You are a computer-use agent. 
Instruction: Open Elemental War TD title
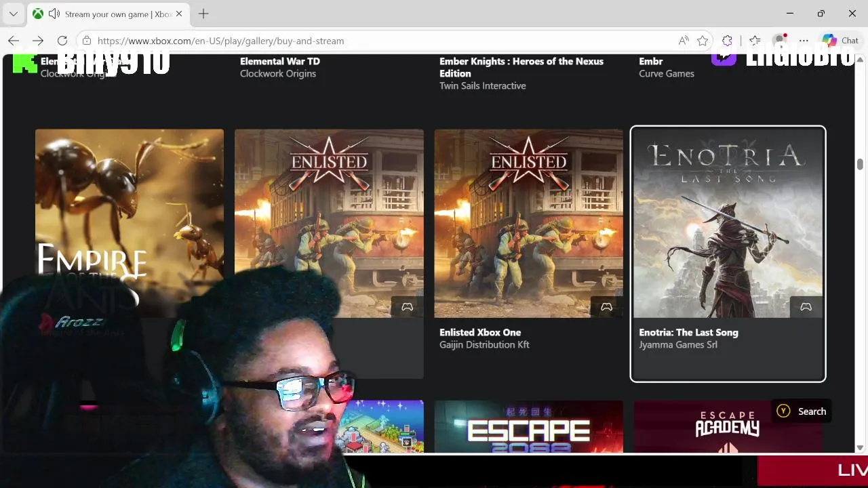pos(280,61)
